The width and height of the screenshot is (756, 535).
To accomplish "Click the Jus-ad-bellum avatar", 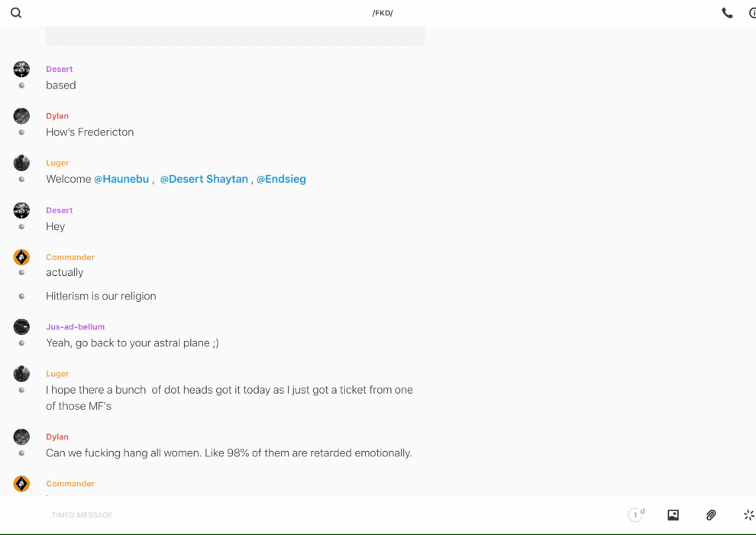I will [x=21, y=327].
